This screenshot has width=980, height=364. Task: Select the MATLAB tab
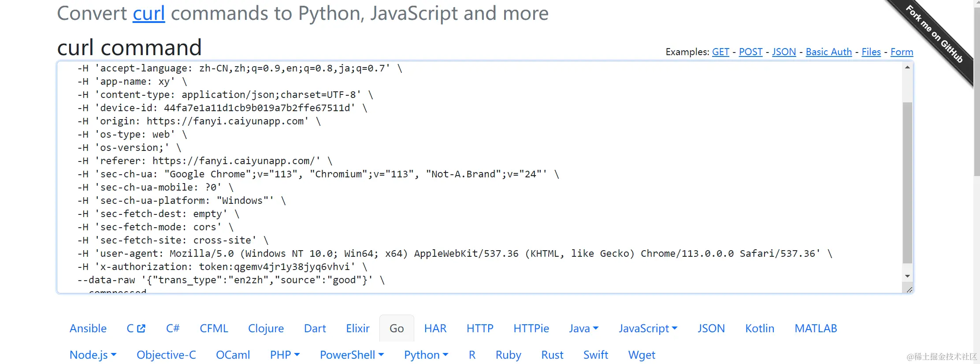tap(816, 329)
